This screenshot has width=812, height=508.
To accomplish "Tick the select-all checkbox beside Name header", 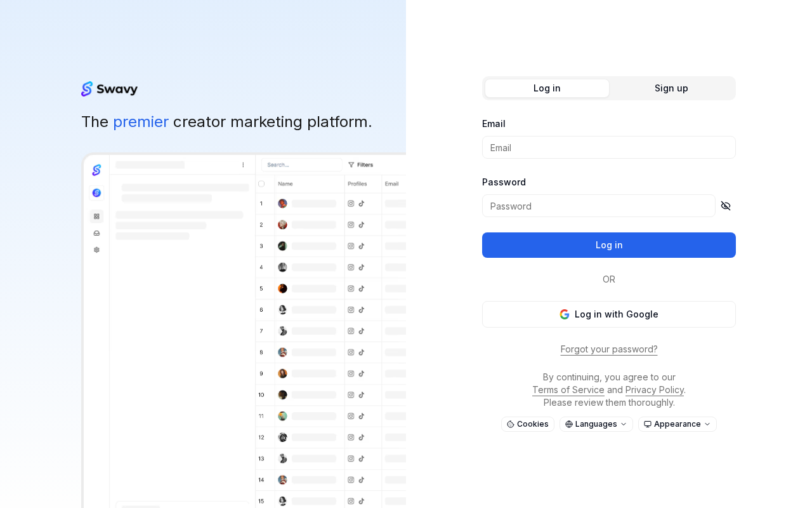I will click(x=261, y=184).
